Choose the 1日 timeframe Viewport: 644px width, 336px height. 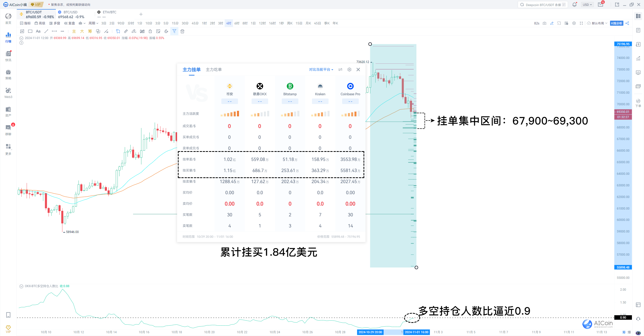point(253,23)
